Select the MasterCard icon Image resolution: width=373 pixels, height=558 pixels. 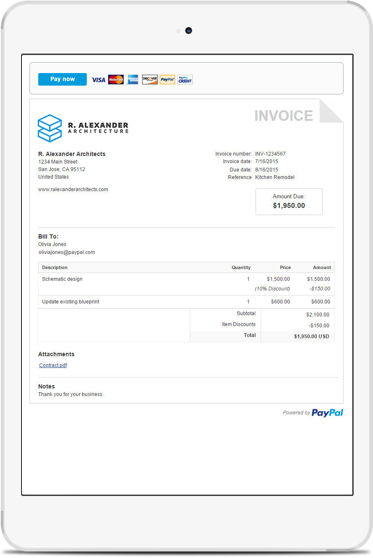tap(116, 80)
